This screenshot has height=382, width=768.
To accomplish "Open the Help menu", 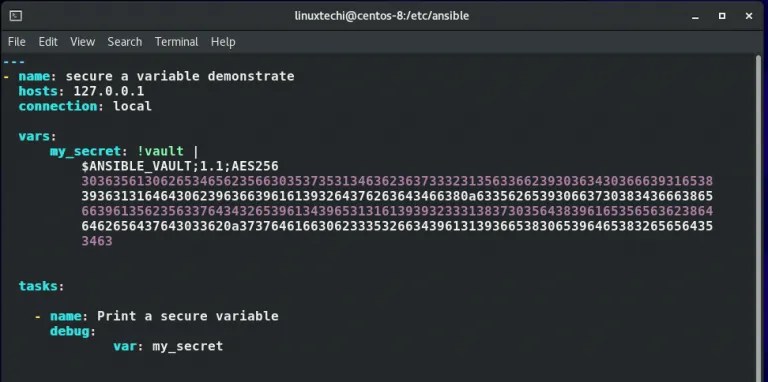I will [223, 42].
